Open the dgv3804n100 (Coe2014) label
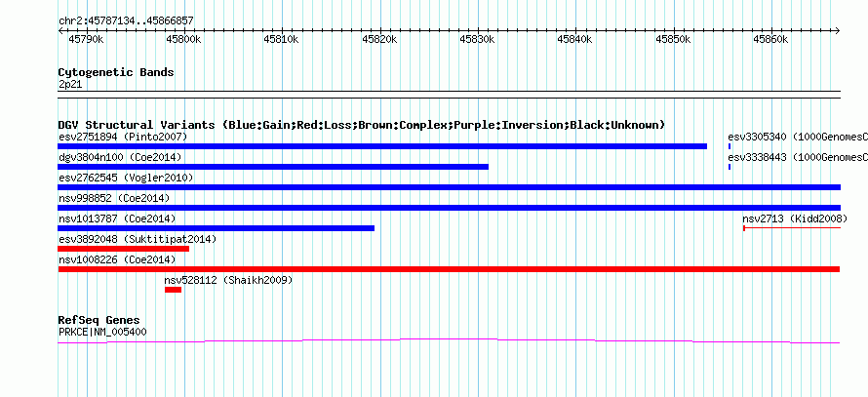This screenshot has height=397, width=868. (x=120, y=157)
